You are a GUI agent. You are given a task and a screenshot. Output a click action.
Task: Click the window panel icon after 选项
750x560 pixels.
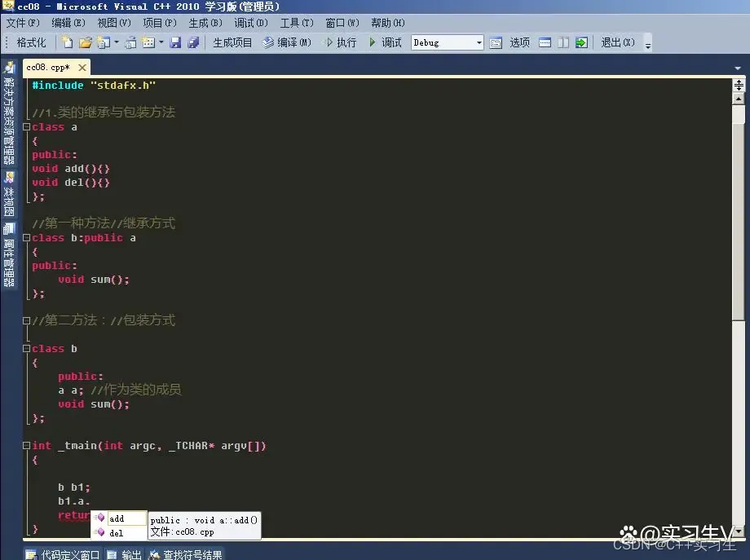[x=545, y=42]
